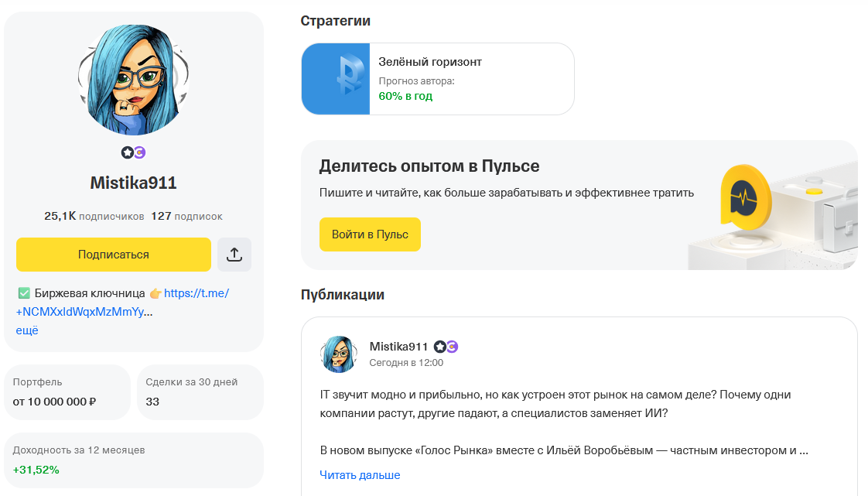Image resolution: width=868 pixels, height=496 pixels.
Task: Click the Стратегии section heading
Action: click(336, 21)
